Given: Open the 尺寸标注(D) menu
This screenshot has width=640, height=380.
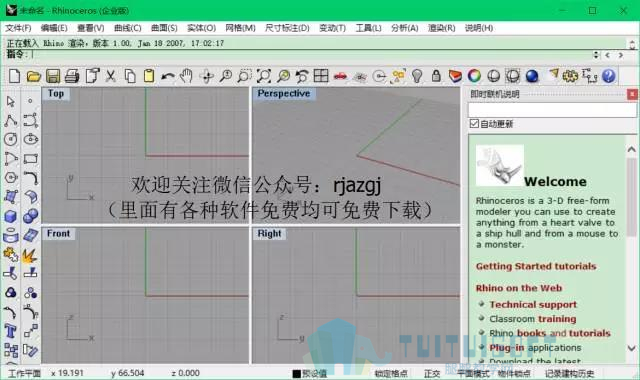Looking at the screenshot, I should click(287, 28).
